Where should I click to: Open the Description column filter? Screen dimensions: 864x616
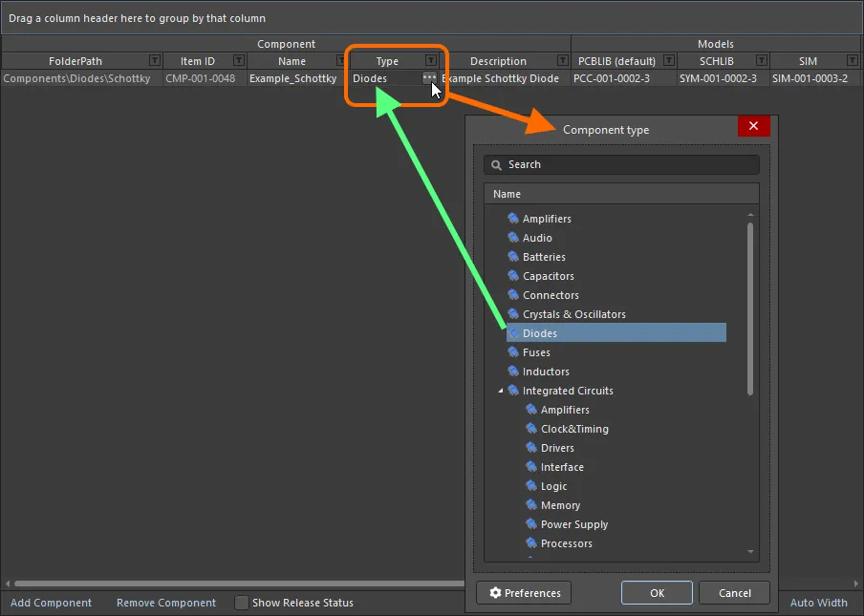coord(563,60)
